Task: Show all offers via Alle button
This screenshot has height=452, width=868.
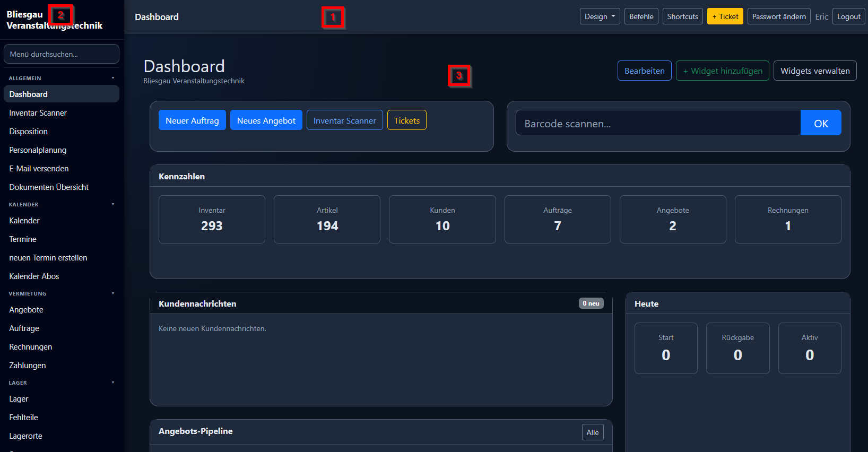Action: click(x=593, y=432)
